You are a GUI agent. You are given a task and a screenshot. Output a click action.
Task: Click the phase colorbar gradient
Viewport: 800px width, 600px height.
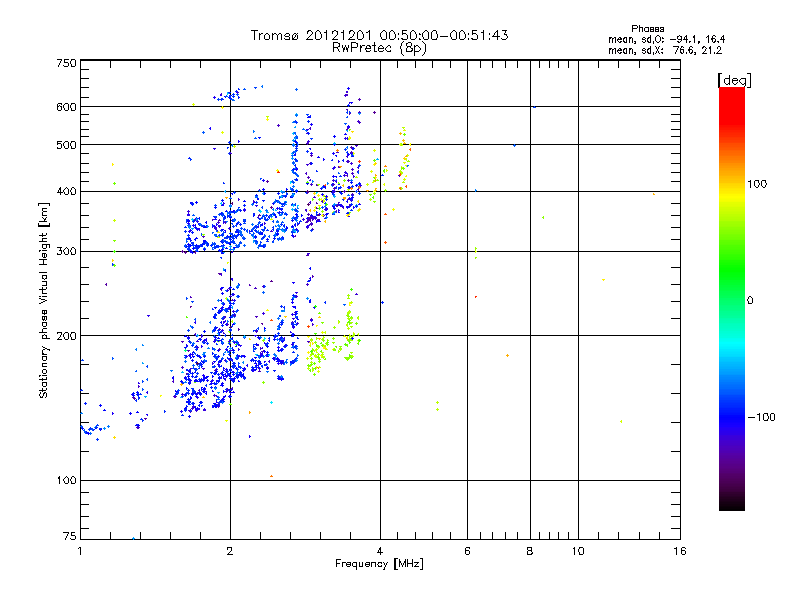(732, 298)
